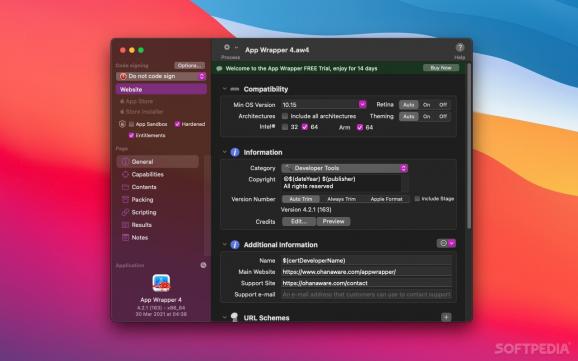Toggle App Sandbox checkbox
Screen dimensions: 578x361
tap(131, 124)
